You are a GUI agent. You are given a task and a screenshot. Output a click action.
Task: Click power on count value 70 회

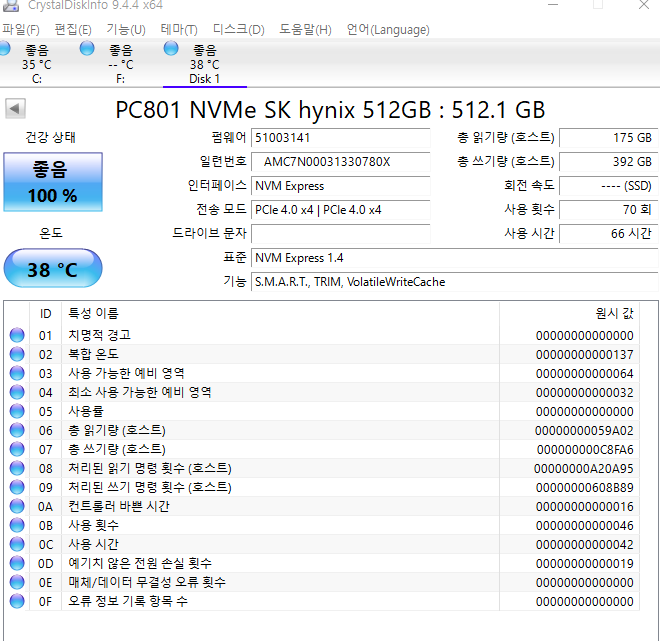(608, 210)
